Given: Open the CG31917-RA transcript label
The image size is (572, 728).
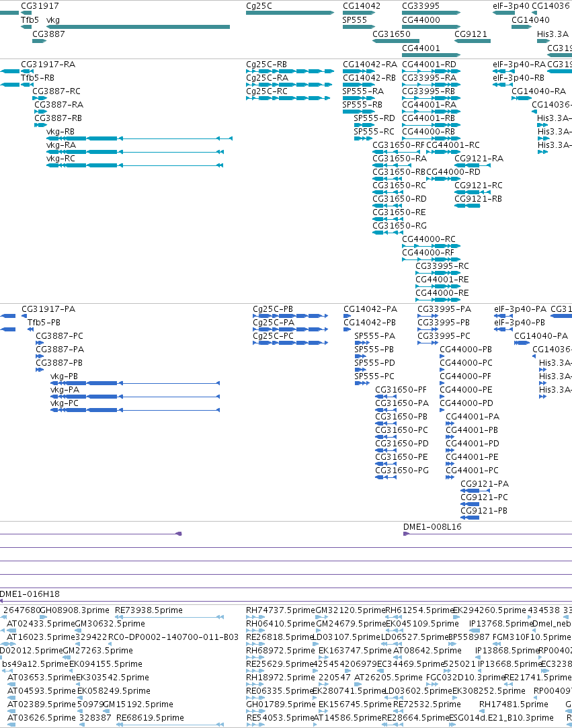Looking at the screenshot, I should (48, 65).
